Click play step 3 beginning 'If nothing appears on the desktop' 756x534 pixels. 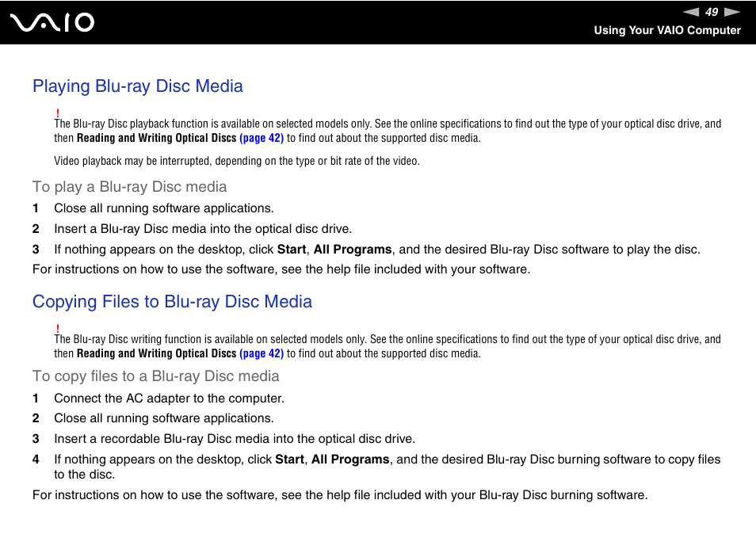[x=377, y=250]
